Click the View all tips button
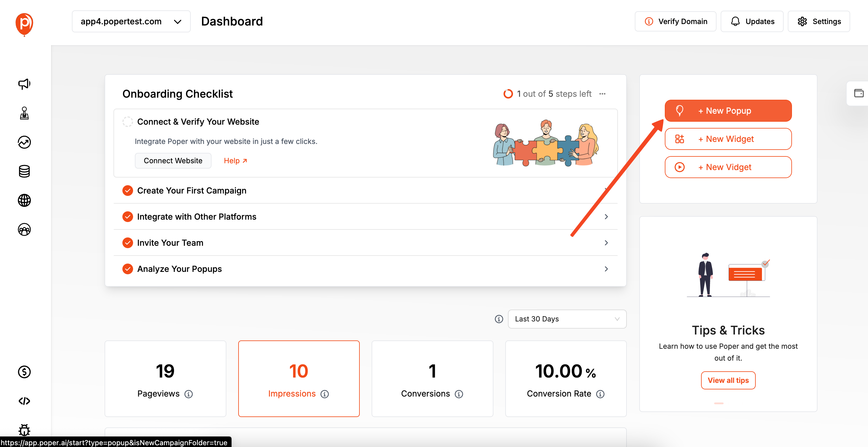868x447 pixels. pos(728,380)
